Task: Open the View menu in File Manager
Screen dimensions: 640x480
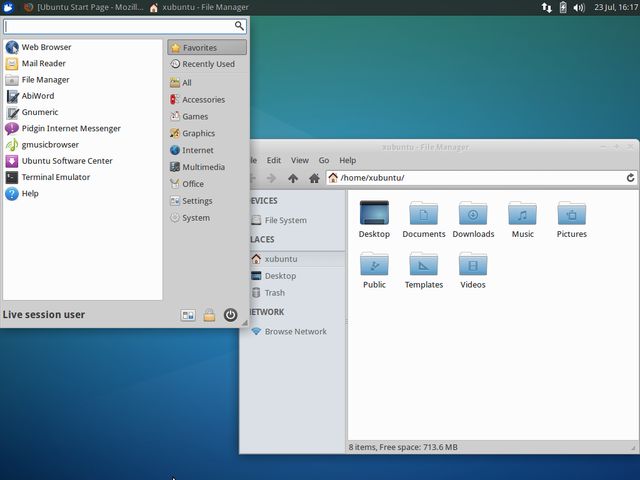Action: (x=300, y=160)
